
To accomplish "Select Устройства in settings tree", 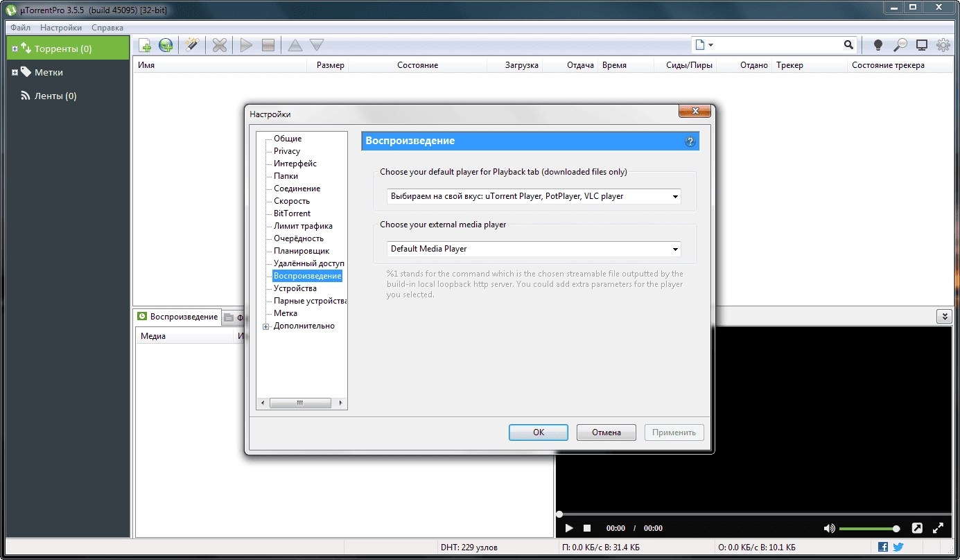I will 295,288.
